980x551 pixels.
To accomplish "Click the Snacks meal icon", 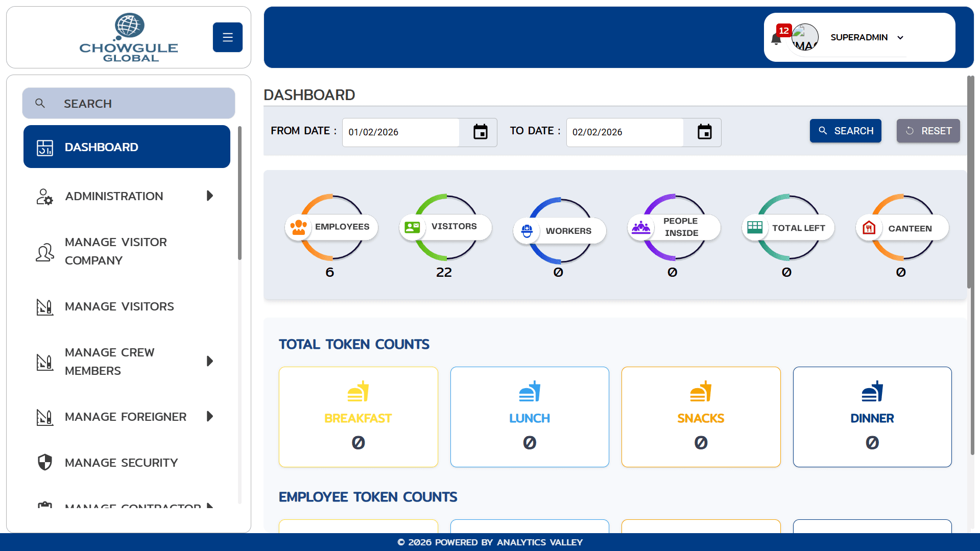I will click(x=701, y=391).
